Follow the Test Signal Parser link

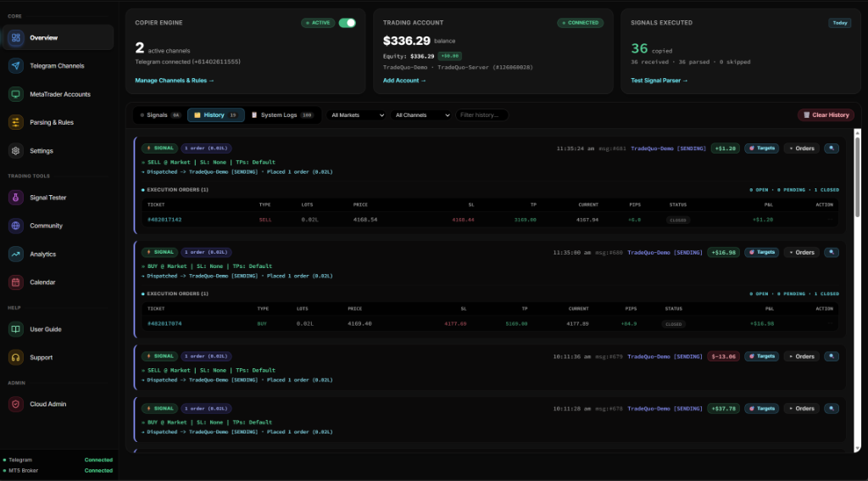coord(659,81)
